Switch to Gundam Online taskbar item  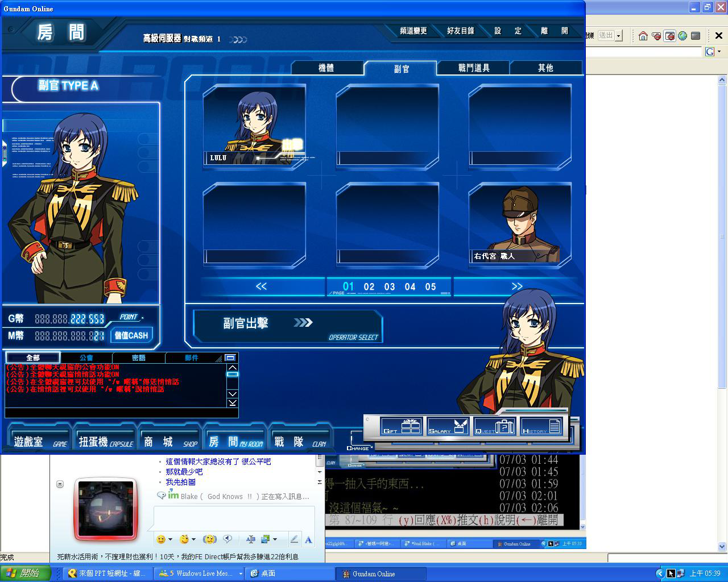pyautogui.click(x=380, y=573)
